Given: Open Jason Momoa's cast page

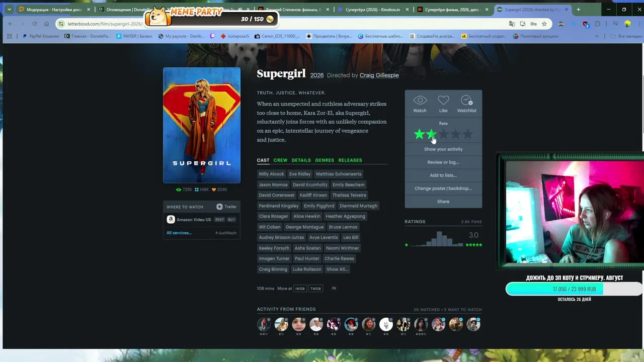Looking at the screenshot, I should (x=273, y=185).
